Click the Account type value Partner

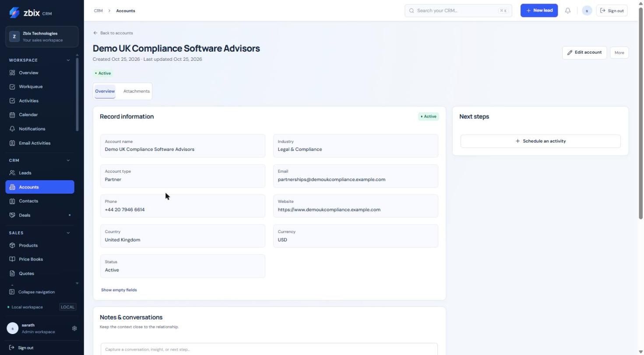(113, 179)
